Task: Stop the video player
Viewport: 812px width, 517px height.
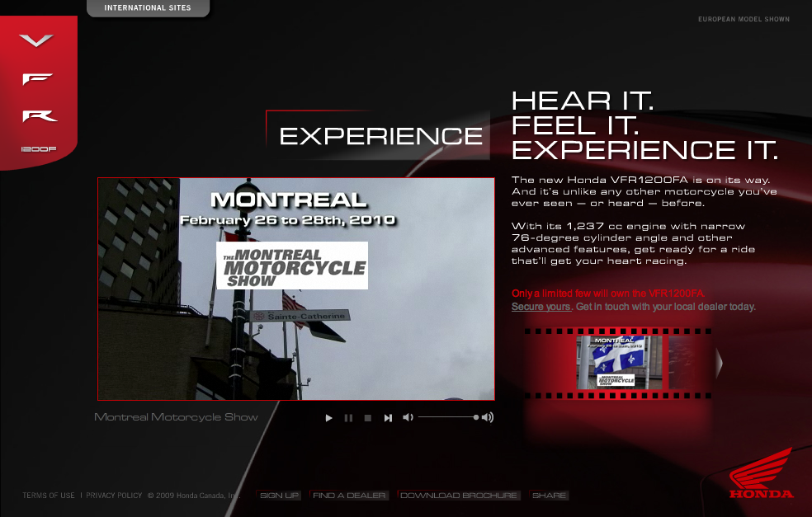Action: coord(368,418)
